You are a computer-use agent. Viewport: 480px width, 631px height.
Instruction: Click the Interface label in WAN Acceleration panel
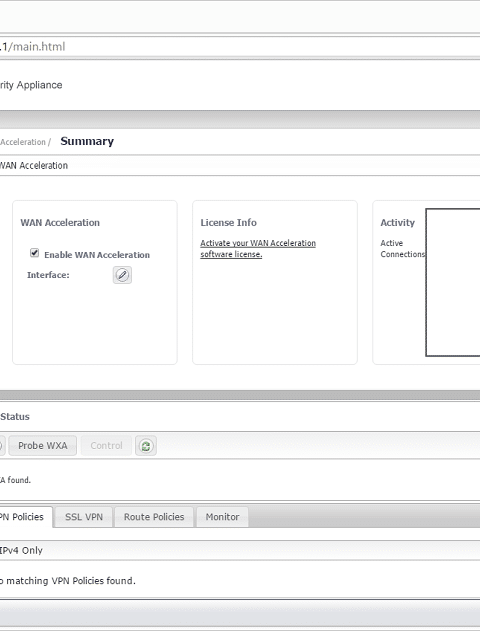(48, 275)
